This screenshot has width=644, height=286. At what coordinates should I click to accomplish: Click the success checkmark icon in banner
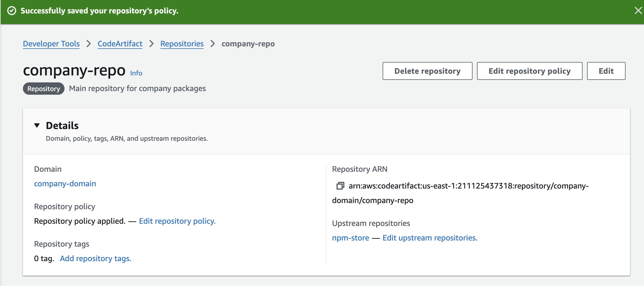point(12,11)
